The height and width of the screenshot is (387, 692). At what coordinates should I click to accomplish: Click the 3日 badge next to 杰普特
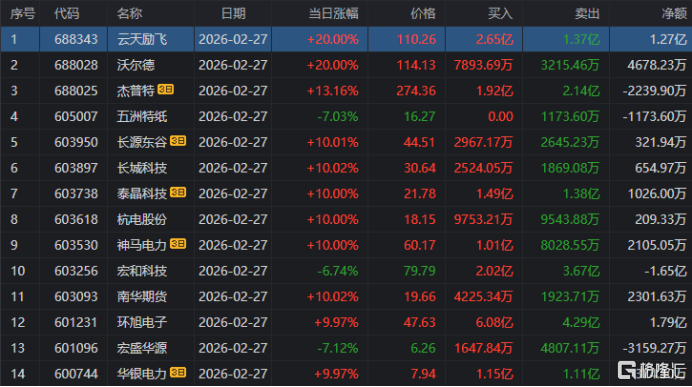tap(165, 90)
